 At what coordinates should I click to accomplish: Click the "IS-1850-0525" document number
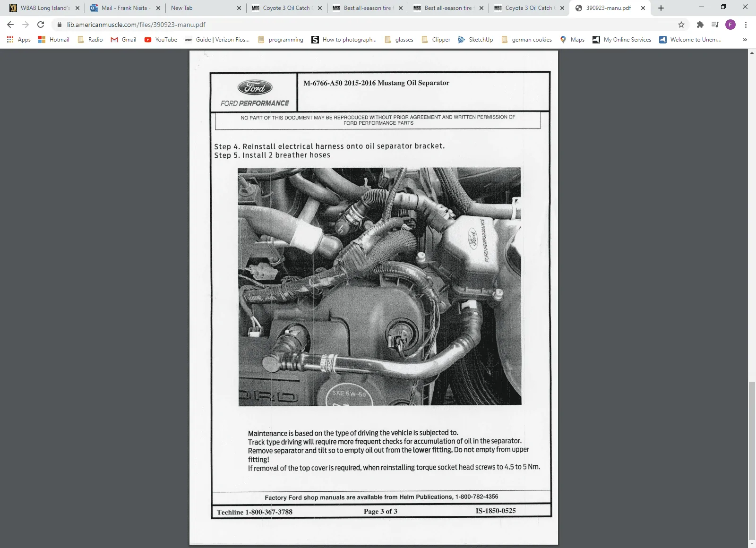point(496,511)
